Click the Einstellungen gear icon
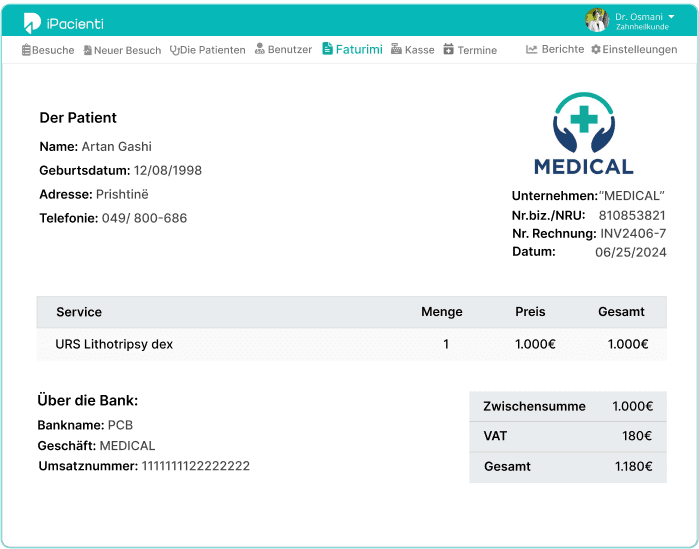Viewport: 699px width, 549px height. click(x=596, y=49)
